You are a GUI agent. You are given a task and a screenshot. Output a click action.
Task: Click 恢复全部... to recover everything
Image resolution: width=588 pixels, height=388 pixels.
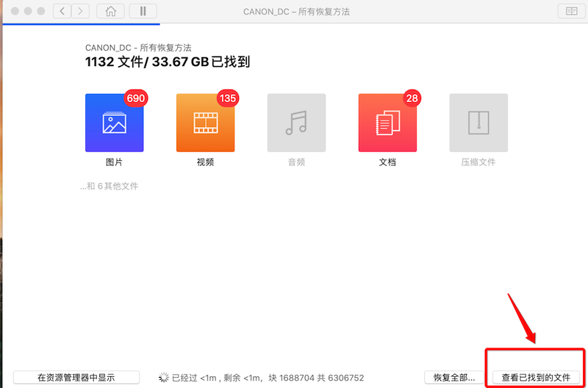454,377
